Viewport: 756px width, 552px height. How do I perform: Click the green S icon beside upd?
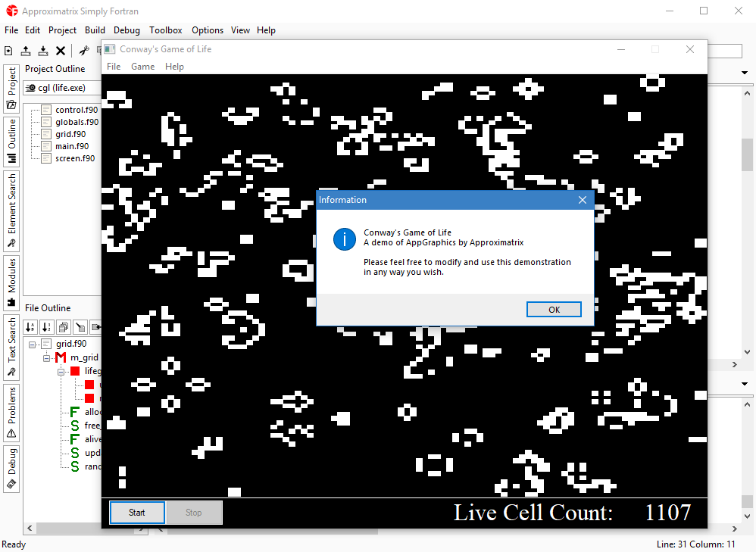click(x=75, y=453)
